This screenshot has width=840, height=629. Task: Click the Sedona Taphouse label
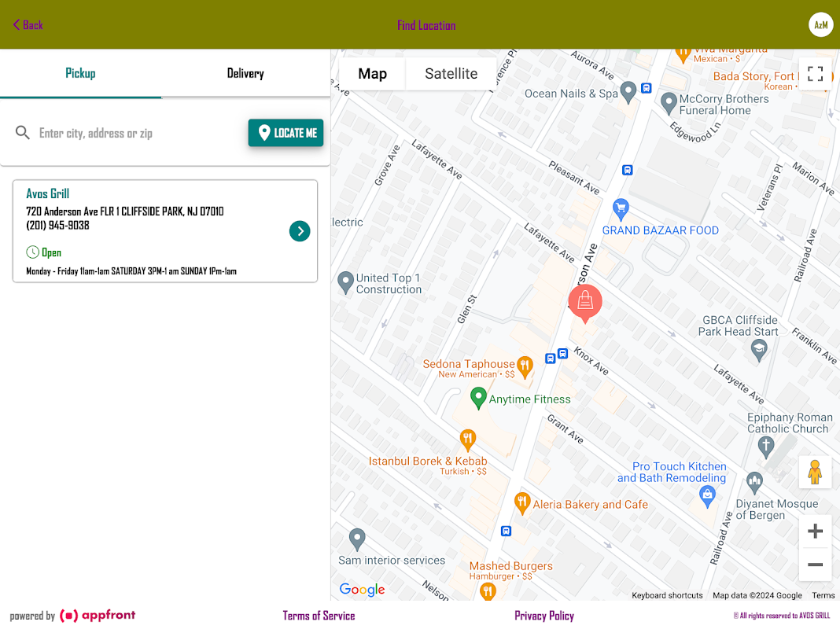click(468, 364)
